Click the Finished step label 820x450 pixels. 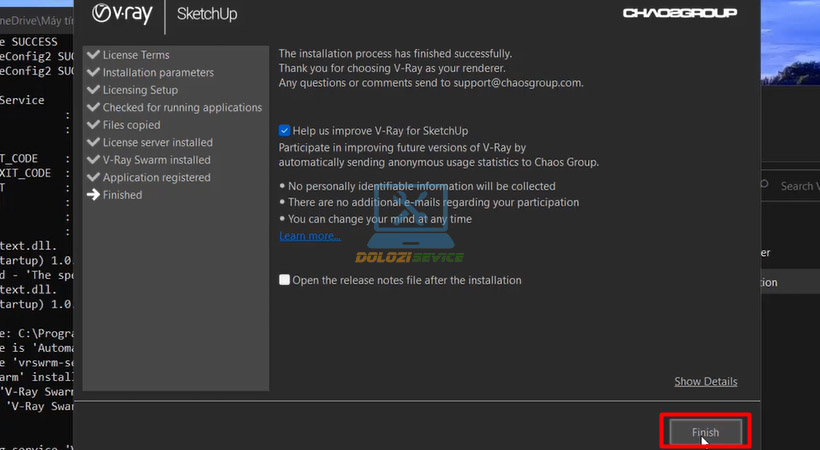[122, 195]
